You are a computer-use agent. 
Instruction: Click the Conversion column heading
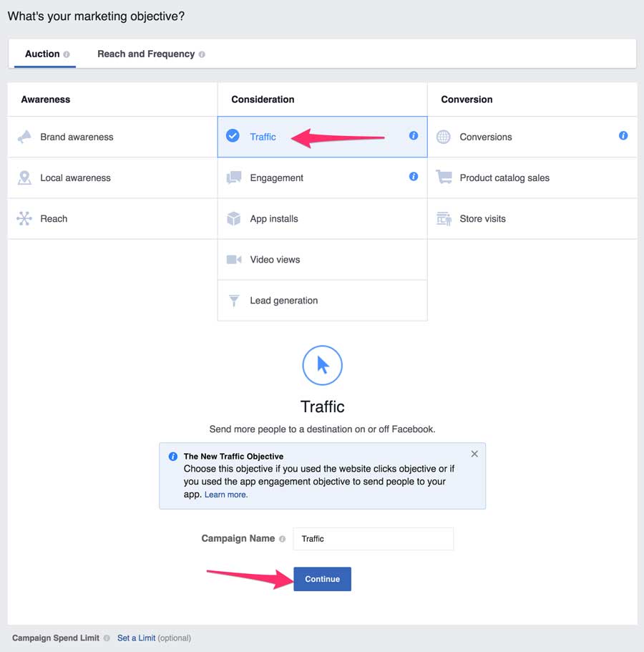(467, 99)
